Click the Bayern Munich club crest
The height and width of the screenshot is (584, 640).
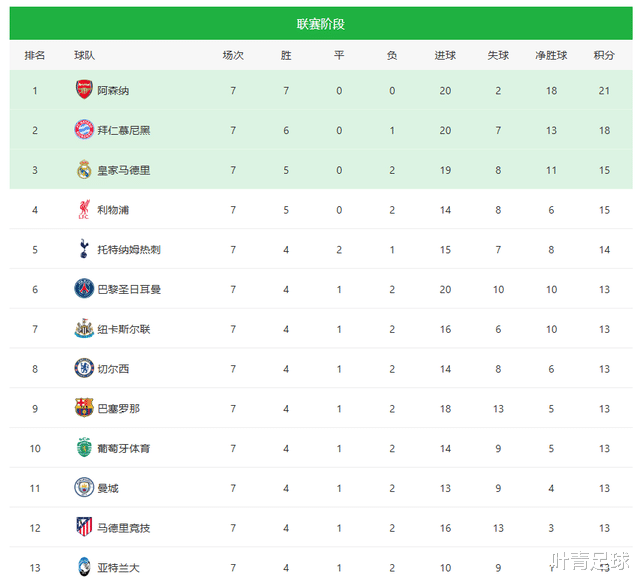[84, 130]
